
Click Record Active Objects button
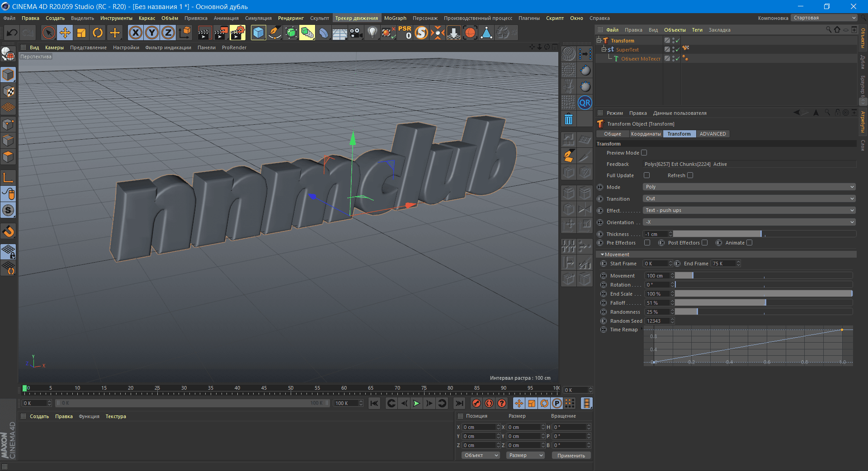coord(476,403)
